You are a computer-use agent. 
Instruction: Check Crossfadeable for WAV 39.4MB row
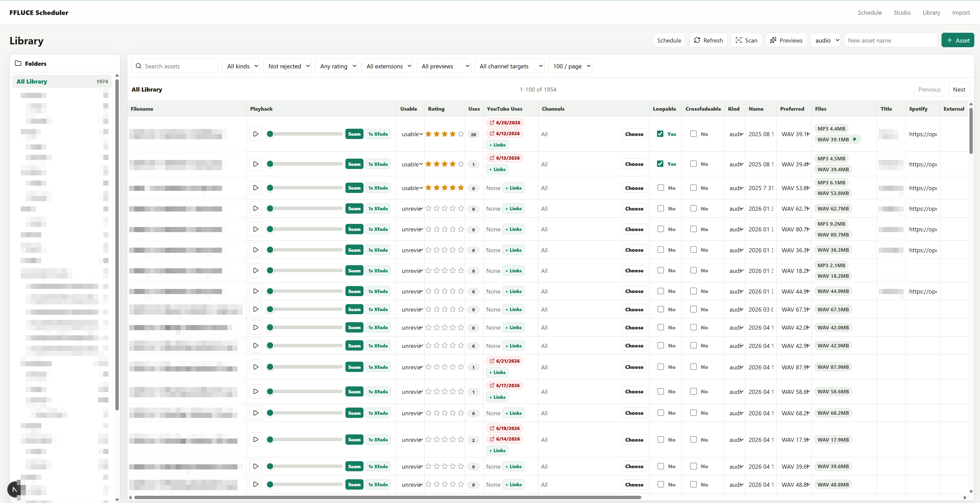tap(693, 164)
